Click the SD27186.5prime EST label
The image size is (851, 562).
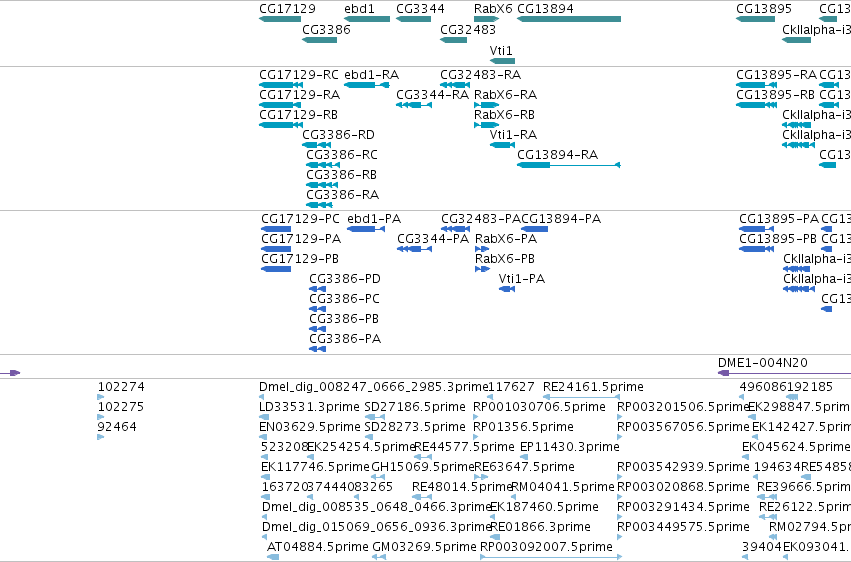(x=415, y=407)
